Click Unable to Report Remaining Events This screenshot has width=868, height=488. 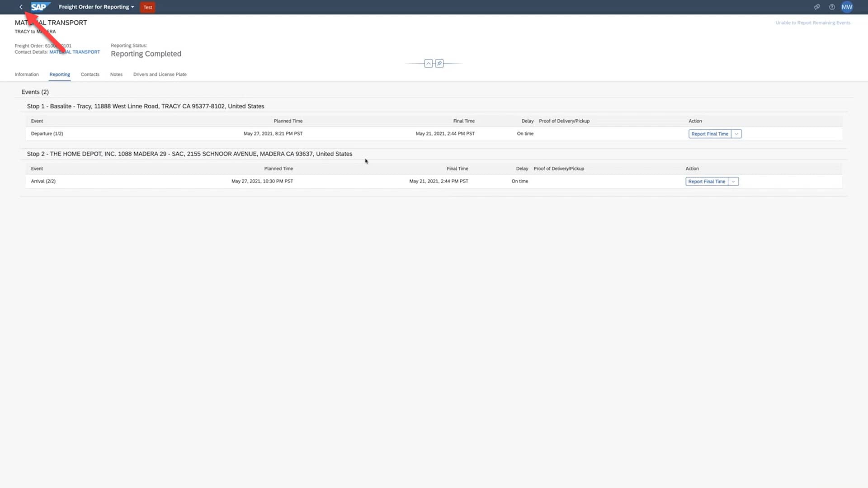pos(813,23)
